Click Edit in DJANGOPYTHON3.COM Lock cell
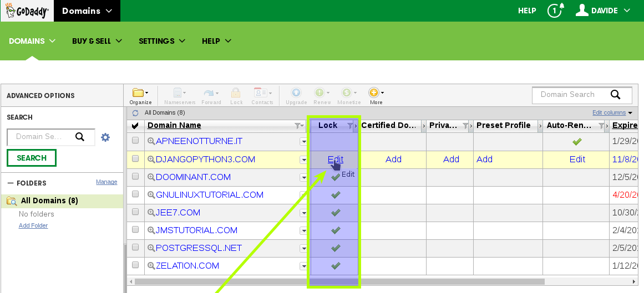 (336, 159)
